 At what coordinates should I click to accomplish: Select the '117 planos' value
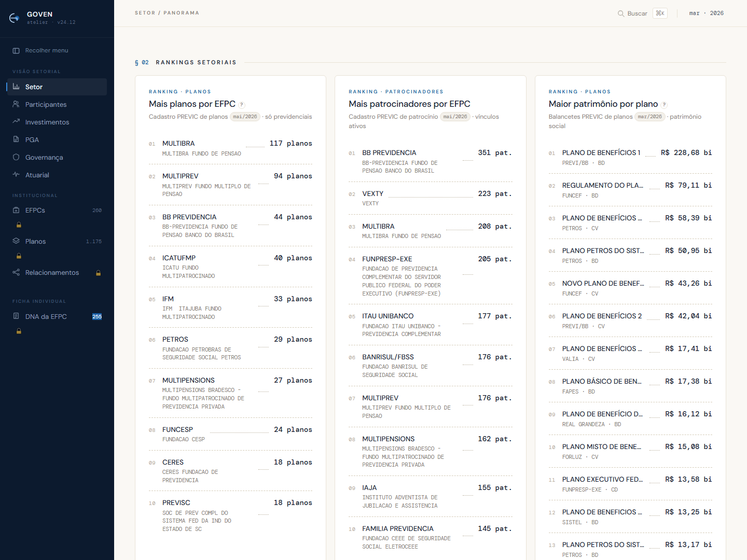tap(291, 144)
